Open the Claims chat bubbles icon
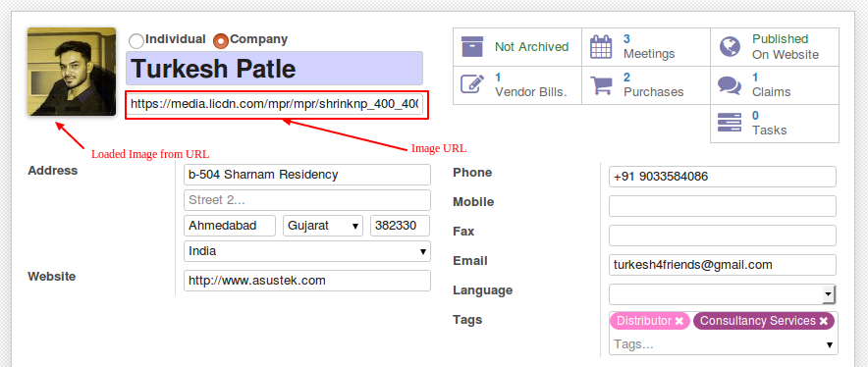 (730, 85)
